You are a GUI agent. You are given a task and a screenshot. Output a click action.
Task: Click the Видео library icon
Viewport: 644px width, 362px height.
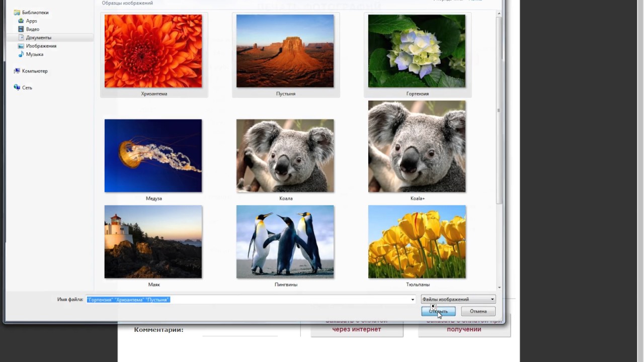coord(21,29)
